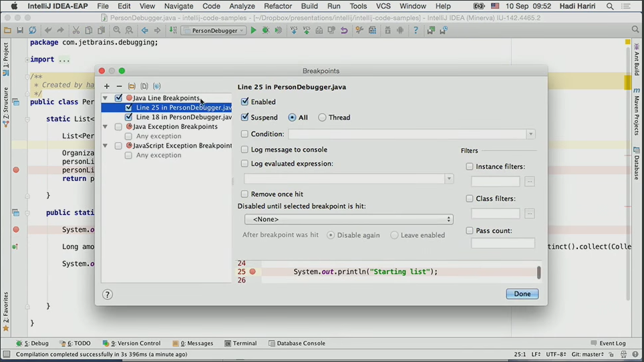644x362 pixels.
Task: Collapse JavaScript Exception Breakpoints node
Action: pyautogui.click(x=106, y=146)
